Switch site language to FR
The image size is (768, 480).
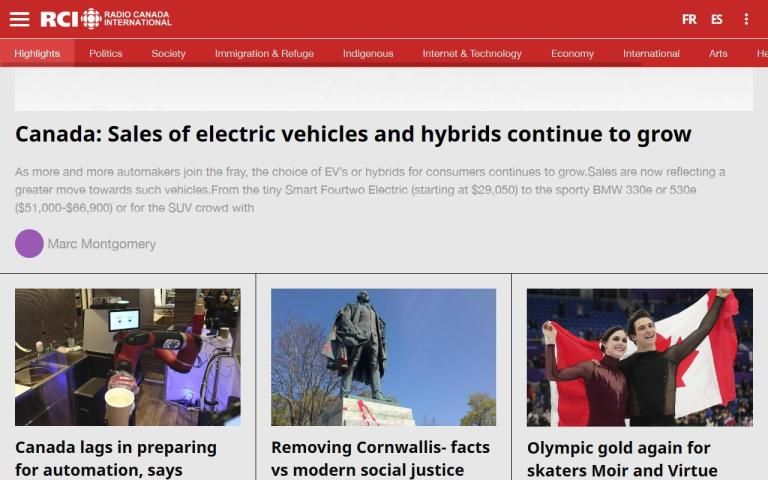689,19
